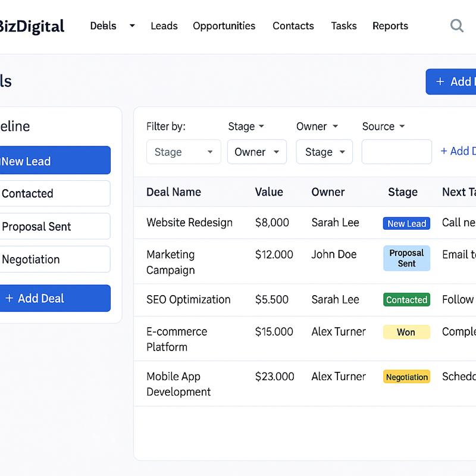Click the green Contacted stage badge
Viewport: 476px width, 476px height.
click(406, 300)
